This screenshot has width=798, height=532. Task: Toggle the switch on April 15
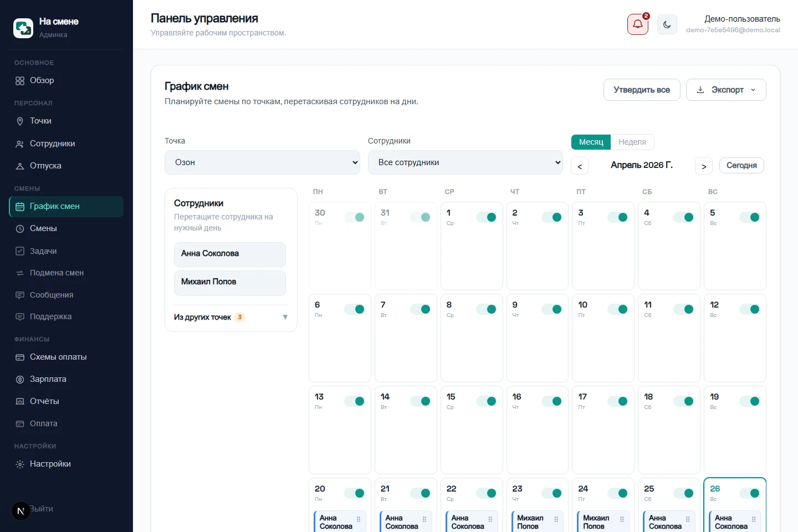pyautogui.click(x=487, y=401)
